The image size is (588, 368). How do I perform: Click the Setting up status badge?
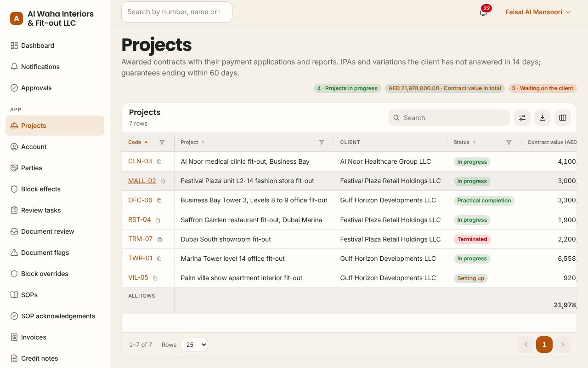pos(470,278)
